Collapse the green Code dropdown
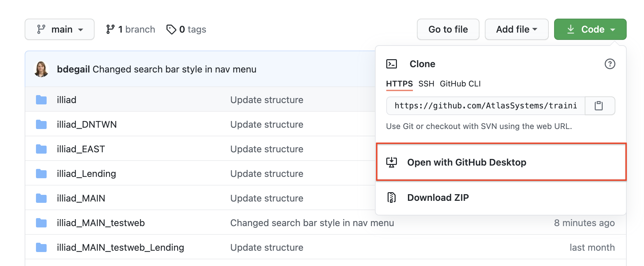The height and width of the screenshot is (266, 644). (x=590, y=29)
